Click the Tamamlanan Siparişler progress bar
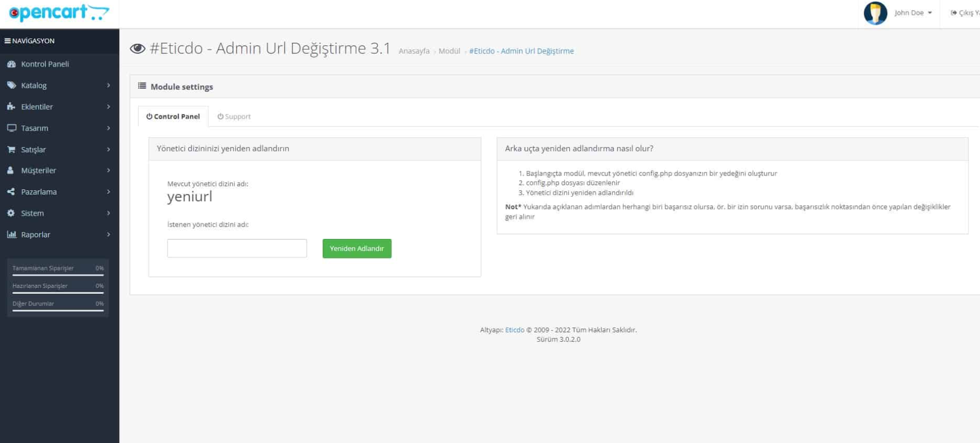Viewport: 980px width, 443px height. click(x=58, y=275)
